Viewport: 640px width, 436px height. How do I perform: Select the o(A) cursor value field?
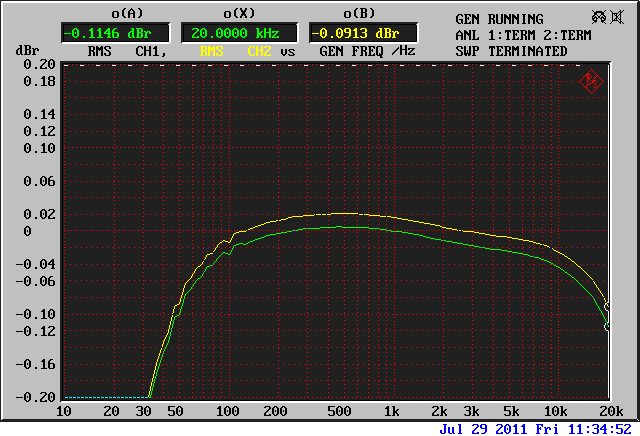(x=101, y=32)
